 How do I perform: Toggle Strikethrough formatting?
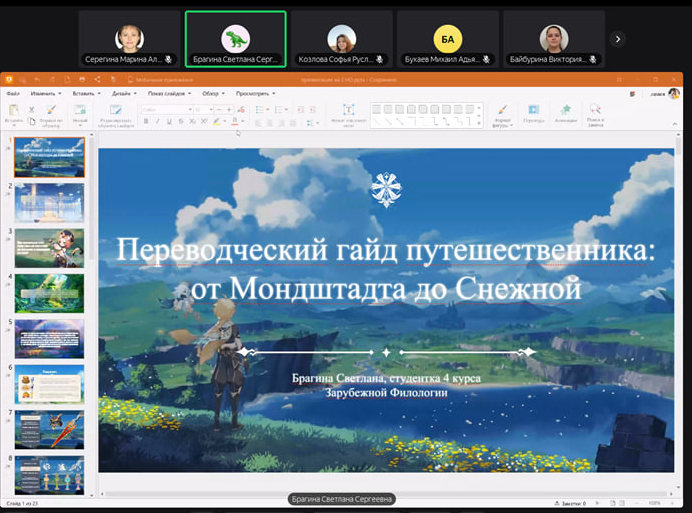(x=181, y=121)
